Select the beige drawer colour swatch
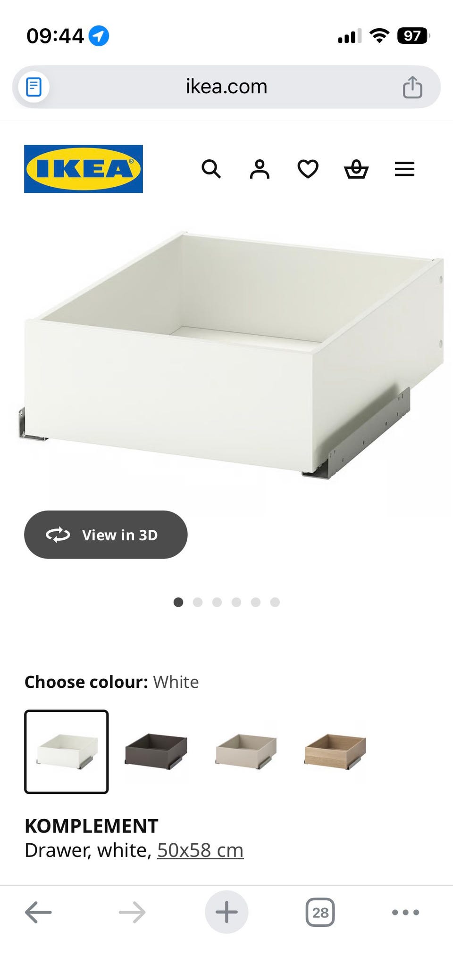Viewport: 453px width, 980px height. 245,751
